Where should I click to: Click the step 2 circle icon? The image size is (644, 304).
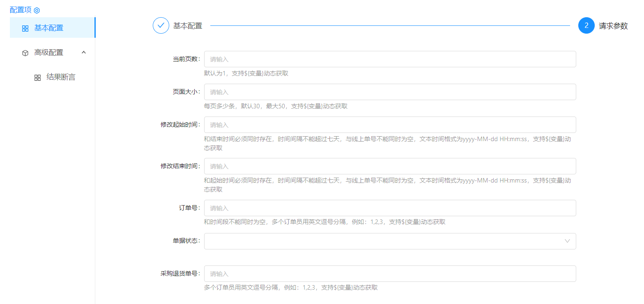[x=586, y=25]
